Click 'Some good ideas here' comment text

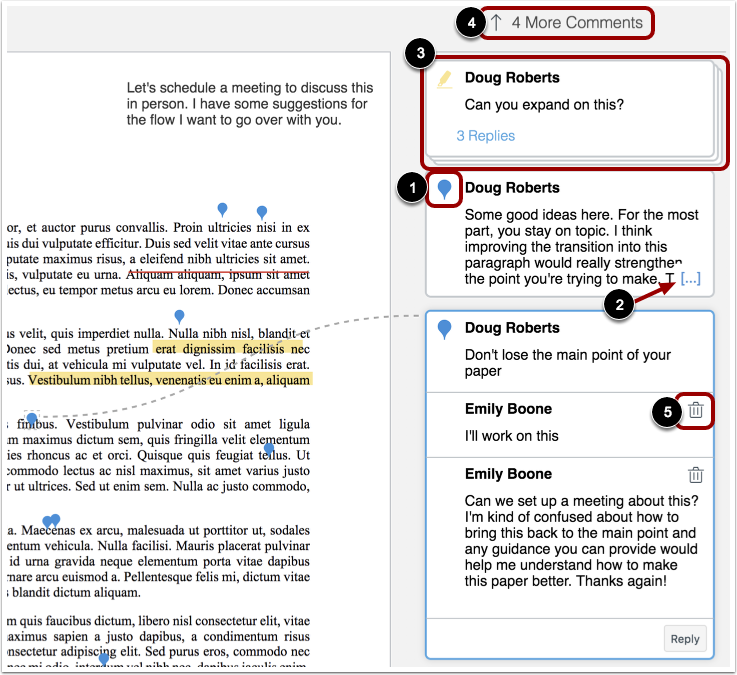coord(581,247)
